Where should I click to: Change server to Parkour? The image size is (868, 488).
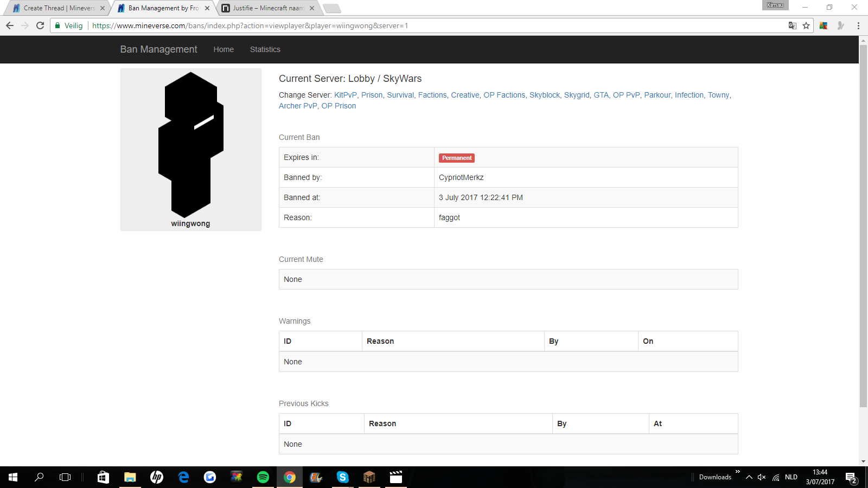click(x=658, y=95)
